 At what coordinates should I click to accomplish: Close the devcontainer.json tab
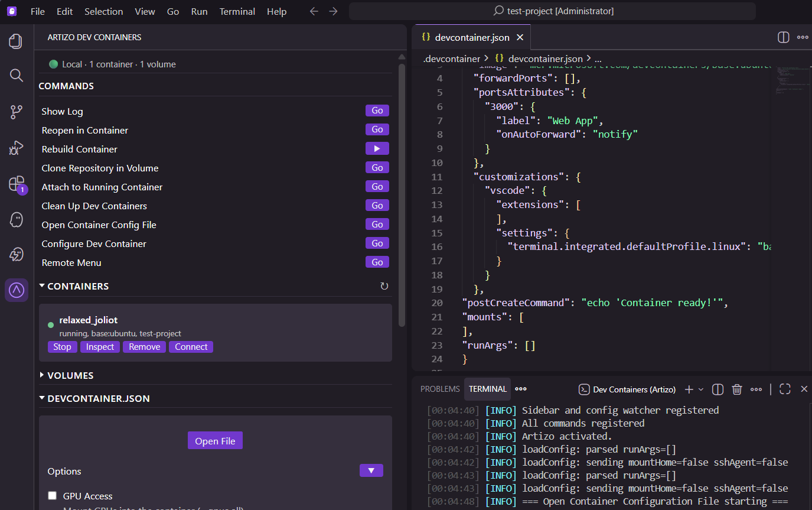click(x=520, y=37)
